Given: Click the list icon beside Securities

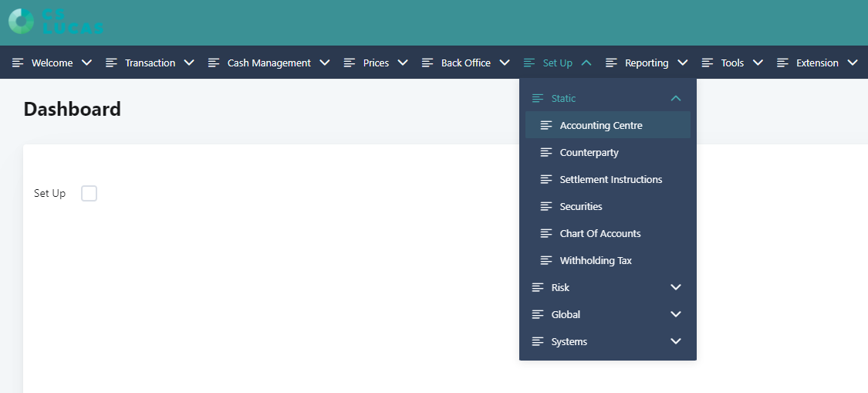Looking at the screenshot, I should click(546, 206).
